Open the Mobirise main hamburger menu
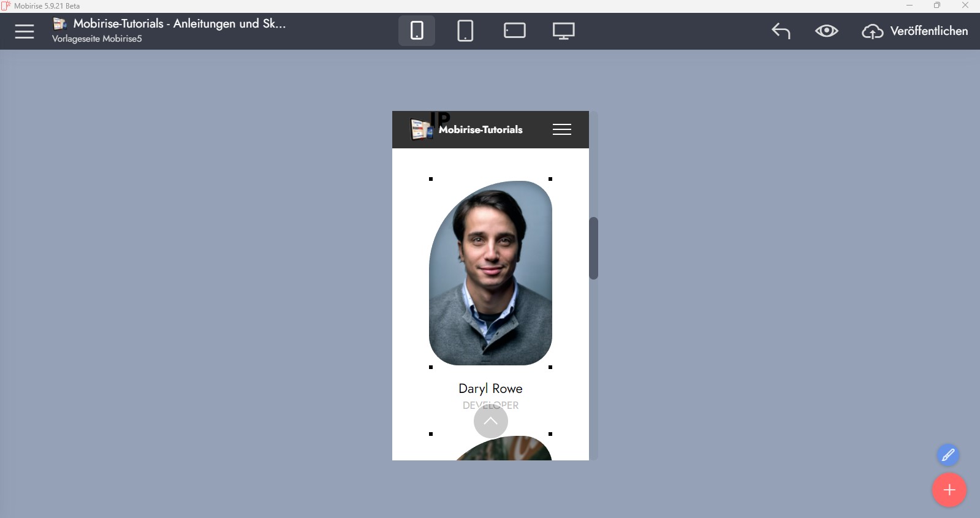 click(x=25, y=31)
